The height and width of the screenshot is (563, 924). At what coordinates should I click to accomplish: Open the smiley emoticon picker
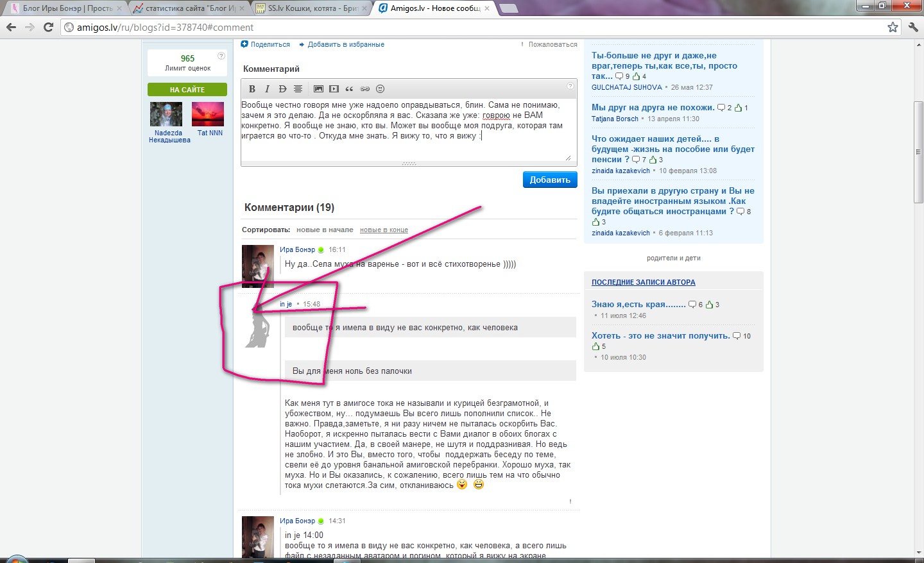coord(380,89)
